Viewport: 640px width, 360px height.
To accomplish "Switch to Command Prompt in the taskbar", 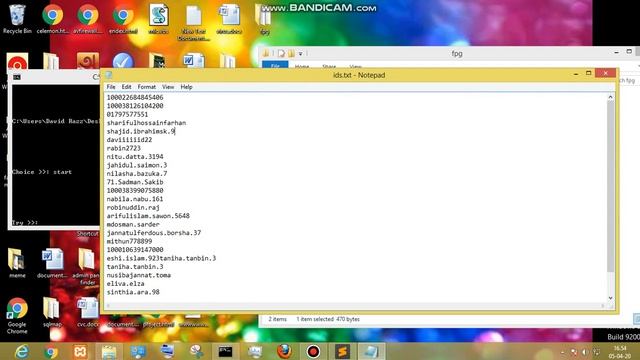I will pos(225,351).
